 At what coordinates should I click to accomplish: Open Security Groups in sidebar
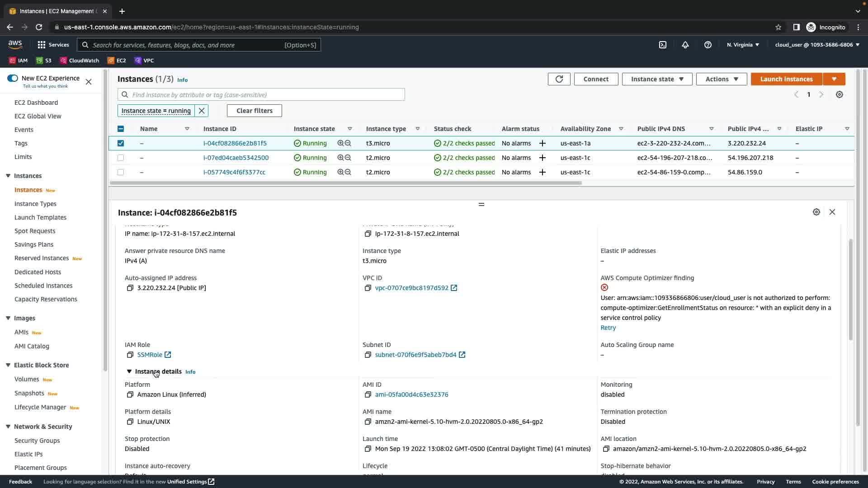point(37,441)
